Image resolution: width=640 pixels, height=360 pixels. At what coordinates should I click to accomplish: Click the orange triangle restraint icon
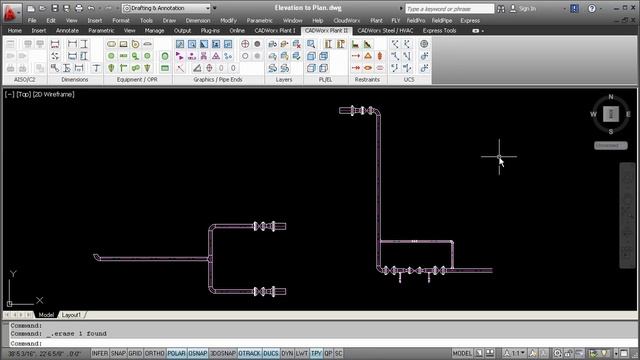coord(368,56)
